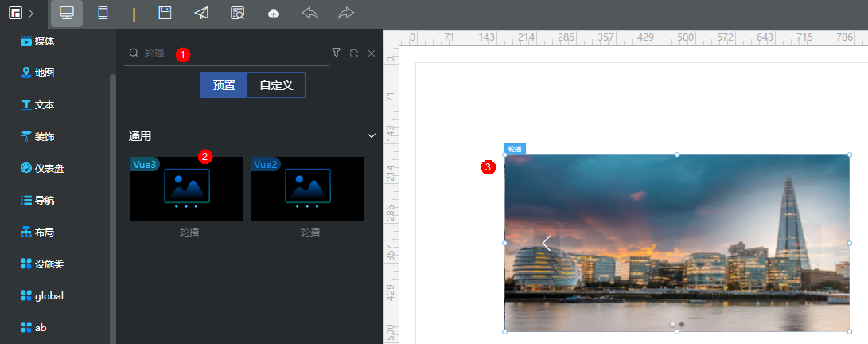Screen dimensions: 868x344
Task: Click the Vue3 badge label
Action: point(145,164)
